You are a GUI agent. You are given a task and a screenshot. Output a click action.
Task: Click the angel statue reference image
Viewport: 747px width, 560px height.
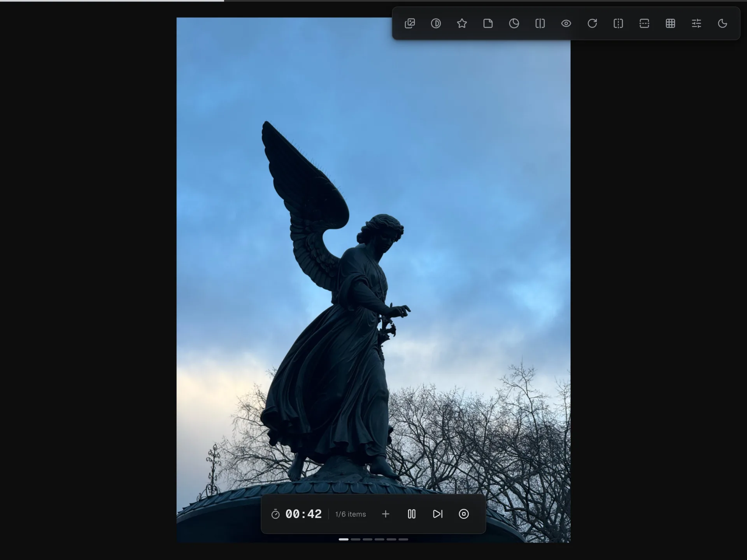click(x=373, y=280)
